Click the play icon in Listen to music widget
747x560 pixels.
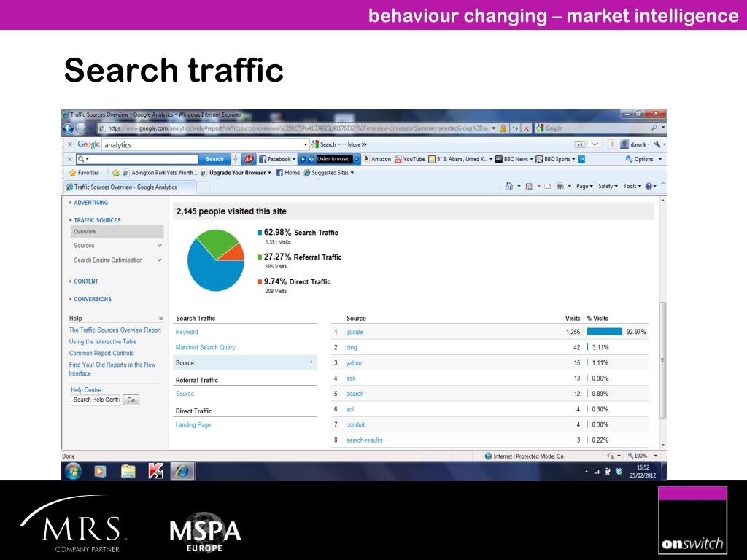[303, 159]
